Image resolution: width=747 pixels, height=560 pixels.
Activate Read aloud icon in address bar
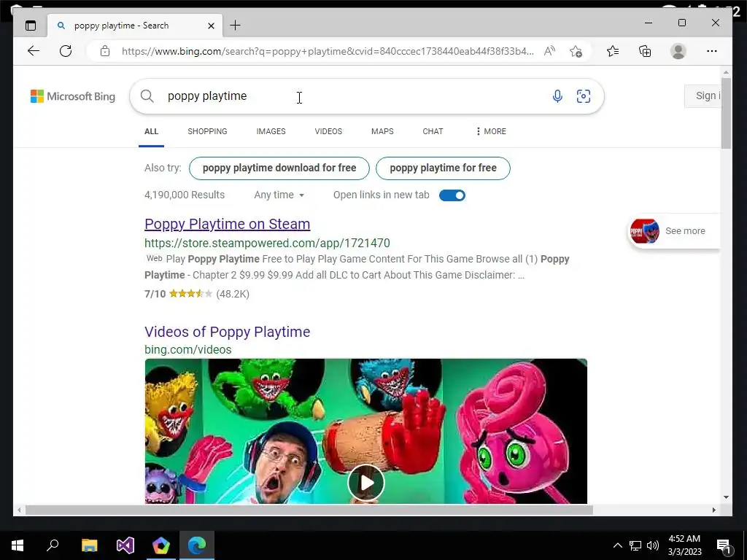pyautogui.click(x=550, y=51)
